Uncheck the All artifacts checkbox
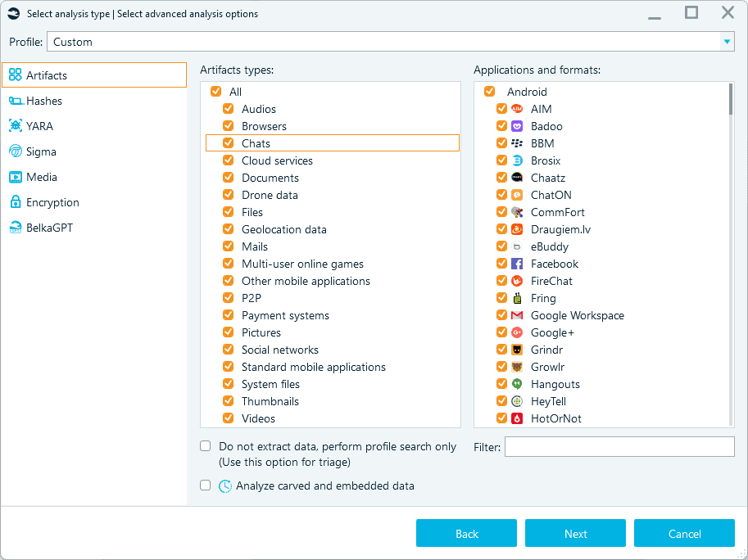The width and height of the screenshot is (748, 560). 216,92
